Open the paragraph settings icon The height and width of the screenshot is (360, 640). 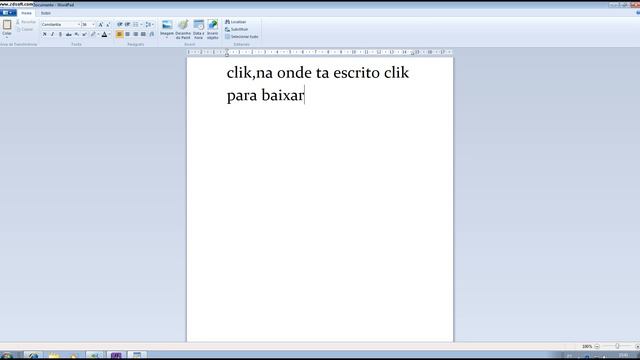coord(151,34)
